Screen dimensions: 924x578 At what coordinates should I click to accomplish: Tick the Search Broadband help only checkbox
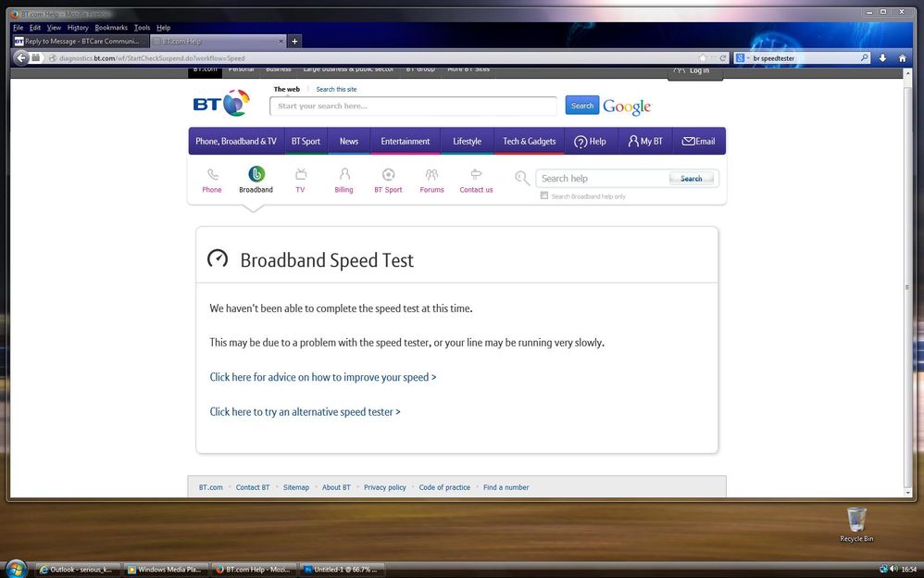pyautogui.click(x=543, y=195)
